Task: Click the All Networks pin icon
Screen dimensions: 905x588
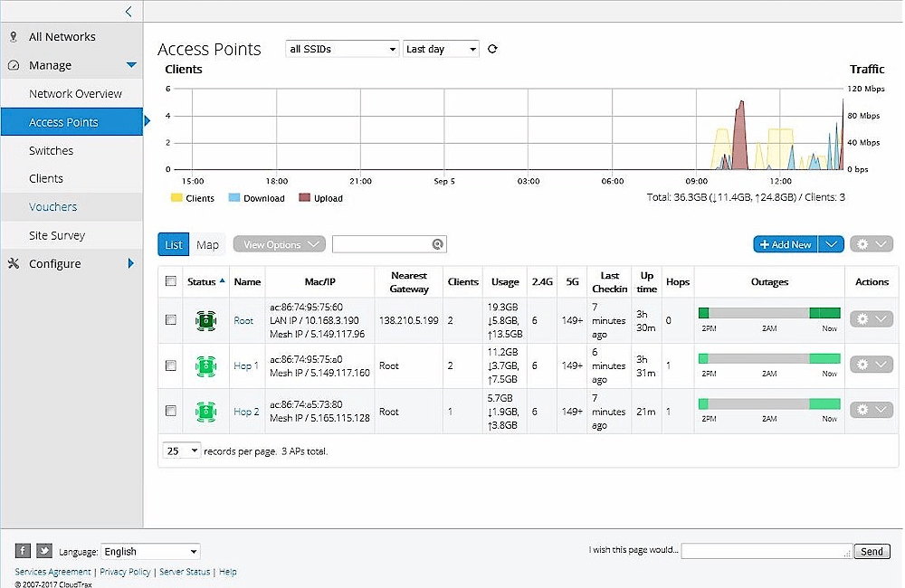Action: click(x=14, y=37)
